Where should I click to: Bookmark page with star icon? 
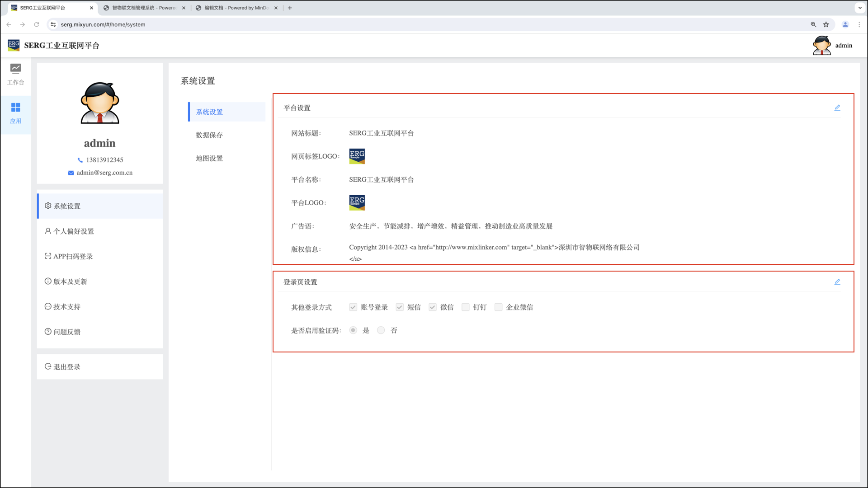point(826,24)
